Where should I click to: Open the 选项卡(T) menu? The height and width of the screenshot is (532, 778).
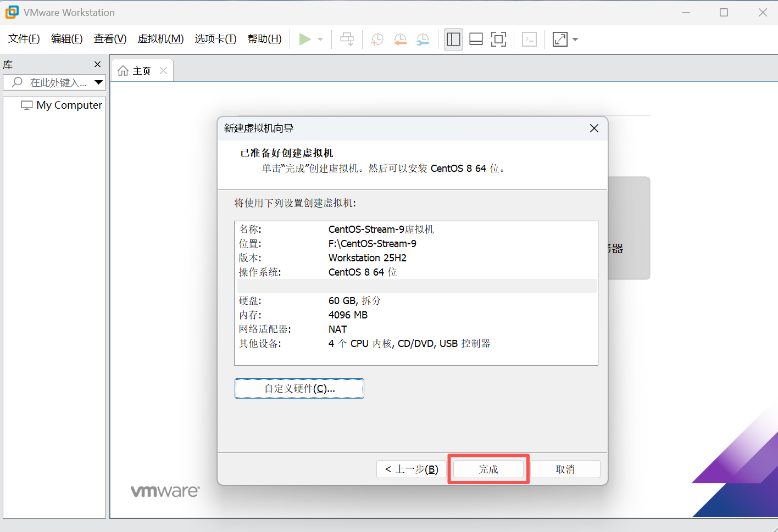tap(215, 38)
